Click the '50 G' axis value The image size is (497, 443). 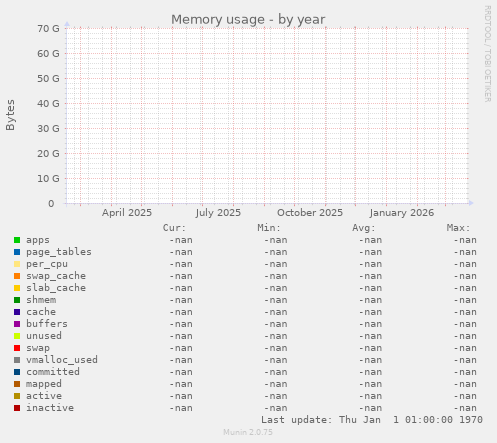pyautogui.click(x=48, y=79)
